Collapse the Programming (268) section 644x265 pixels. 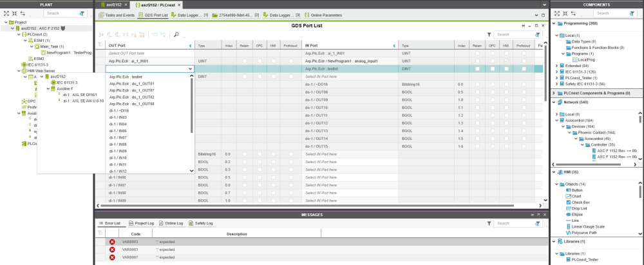555,23
